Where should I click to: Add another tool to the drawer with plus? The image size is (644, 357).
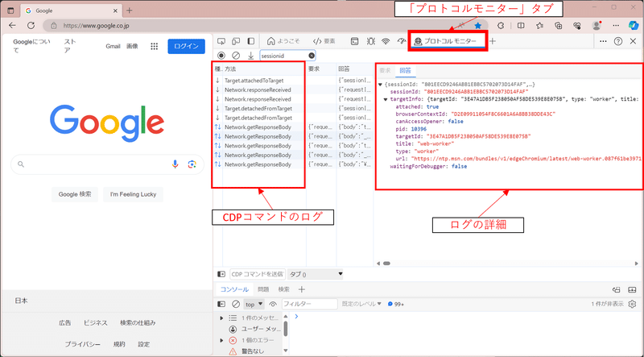point(301,289)
